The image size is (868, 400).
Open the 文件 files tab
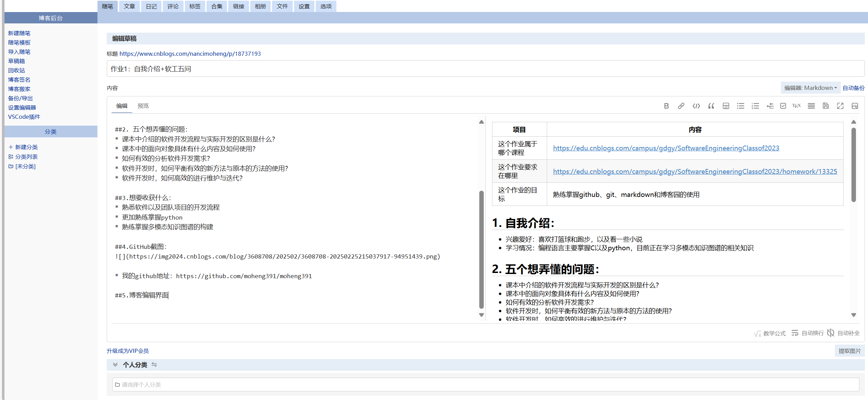(282, 6)
